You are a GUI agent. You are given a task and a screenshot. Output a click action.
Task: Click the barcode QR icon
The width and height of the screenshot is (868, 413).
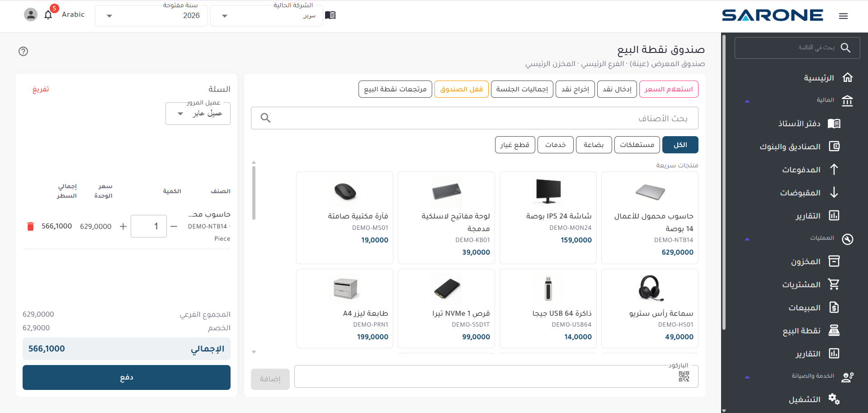pyautogui.click(x=684, y=376)
